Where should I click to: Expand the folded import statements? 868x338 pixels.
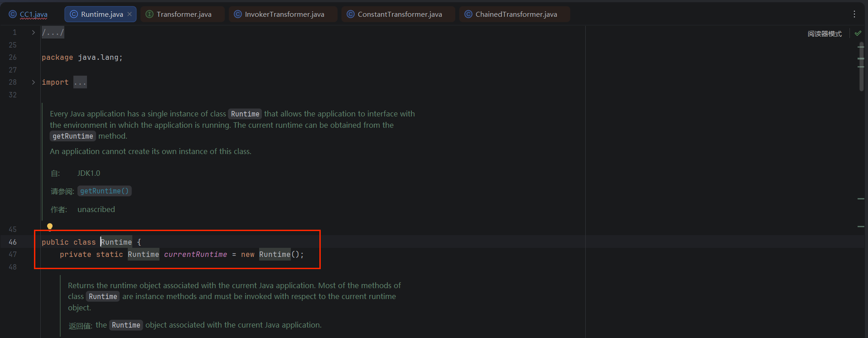point(33,82)
